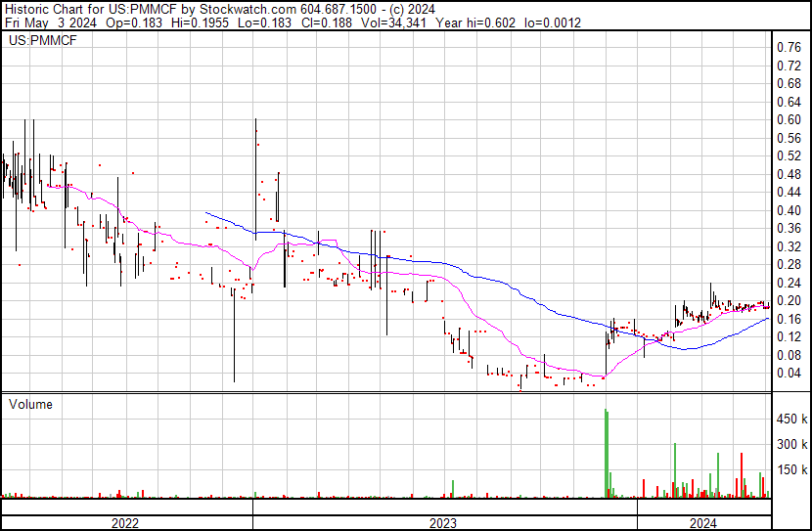Viewport: 812px width, 531px height.
Task: Click the 0.60 price axis label
Action: 788,119
